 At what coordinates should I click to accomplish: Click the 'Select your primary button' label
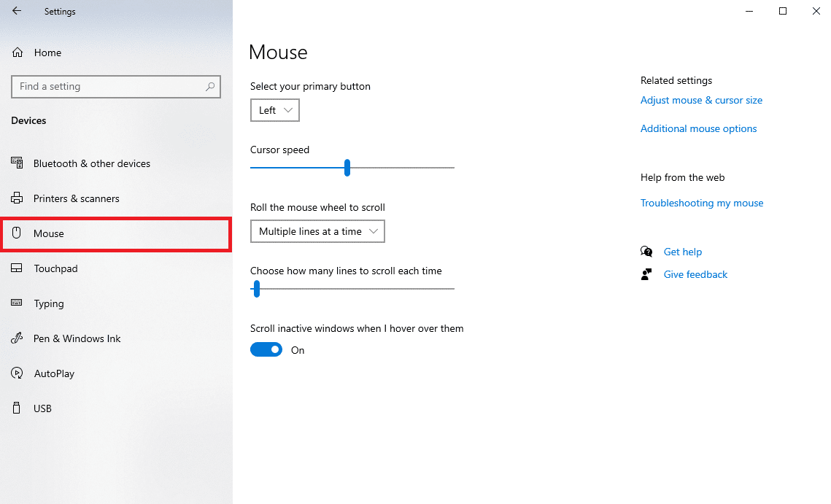(x=310, y=86)
